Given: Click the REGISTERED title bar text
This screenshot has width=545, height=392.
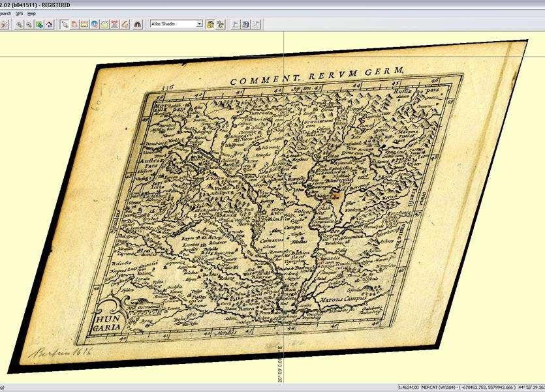Looking at the screenshot, I should click(55, 5).
